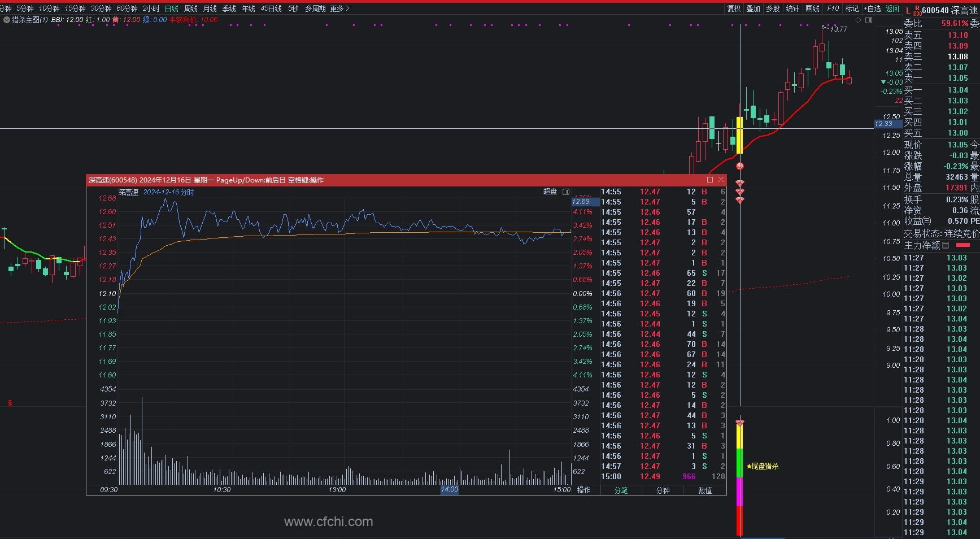Switch to the 60分钟 period tab

[127, 8]
